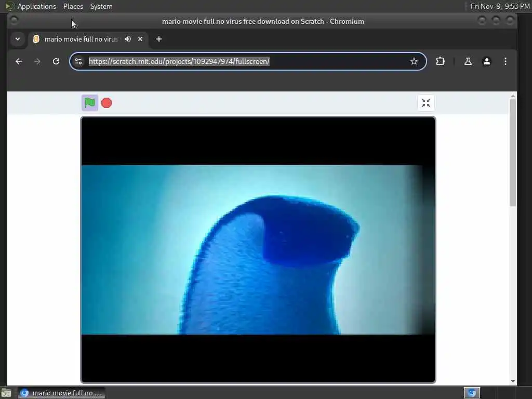Mute the tab via the speaker icon
532x399 pixels.
128,39
